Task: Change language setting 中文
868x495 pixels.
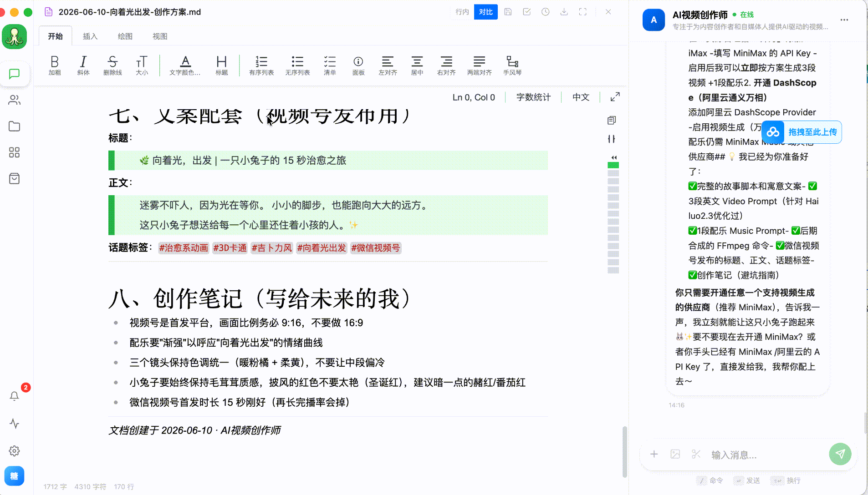Action: (581, 97)
